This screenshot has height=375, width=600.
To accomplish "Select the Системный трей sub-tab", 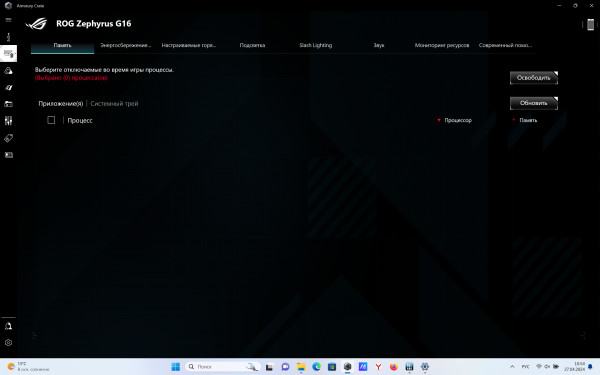I will pyautogui.click(x=114, y=104).
